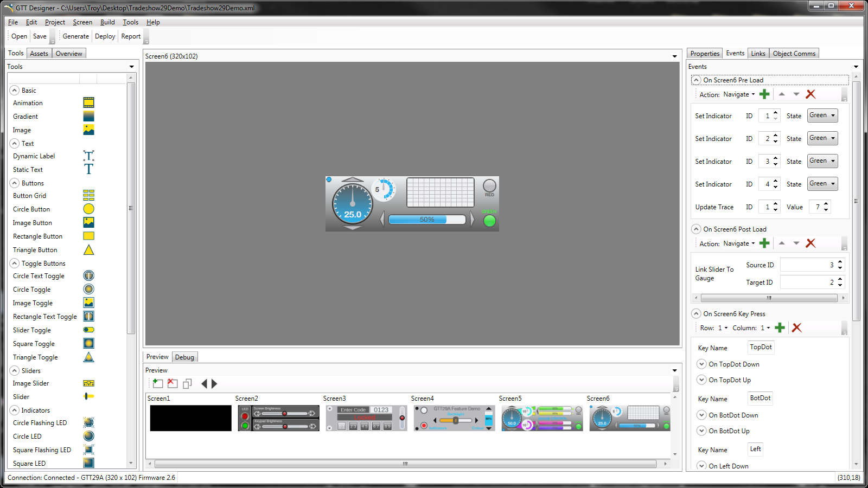Select the Rectangle Button tool icon
Image resolution: width=868 pixels, height=488 pixels.
coord(89,236)
